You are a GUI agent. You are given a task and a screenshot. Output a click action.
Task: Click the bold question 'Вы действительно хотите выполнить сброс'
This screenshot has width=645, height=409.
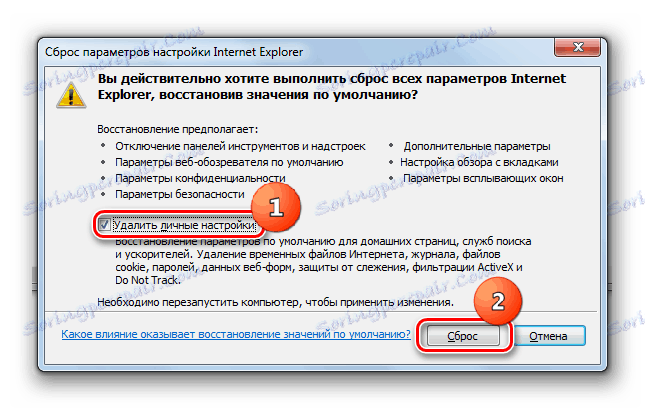point(332,87)
